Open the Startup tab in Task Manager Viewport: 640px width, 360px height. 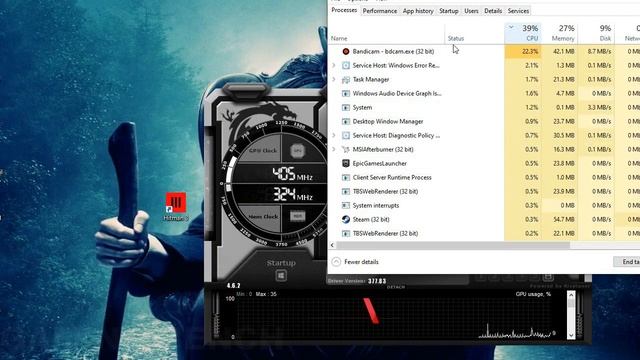coord(449,11)
